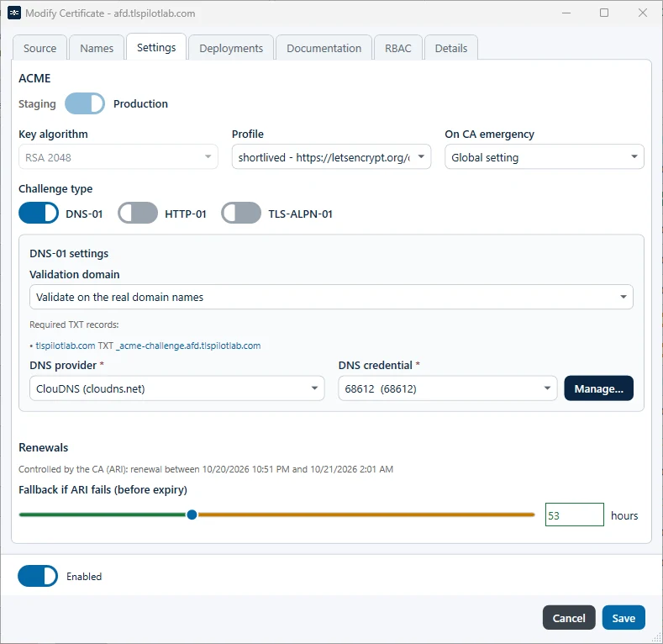Image resolution: width=663 pixels, height=644 pixels.
Task: Toggle the DNS-01 challenge switch
Action: tap(39, 213)
